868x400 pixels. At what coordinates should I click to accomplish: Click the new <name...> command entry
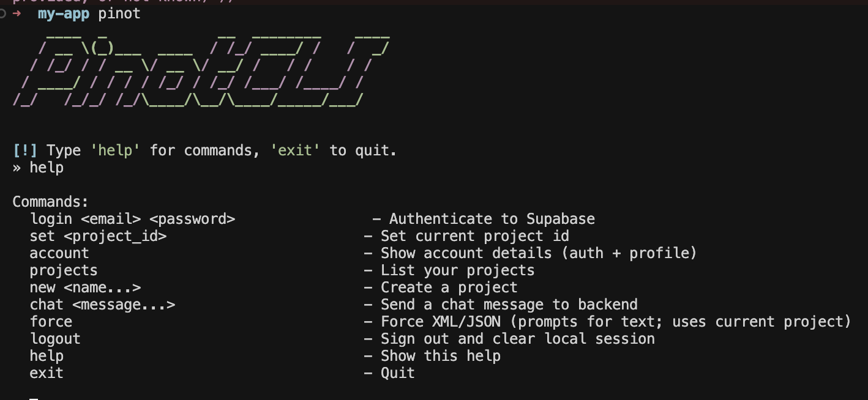click(x=85, y=287)
